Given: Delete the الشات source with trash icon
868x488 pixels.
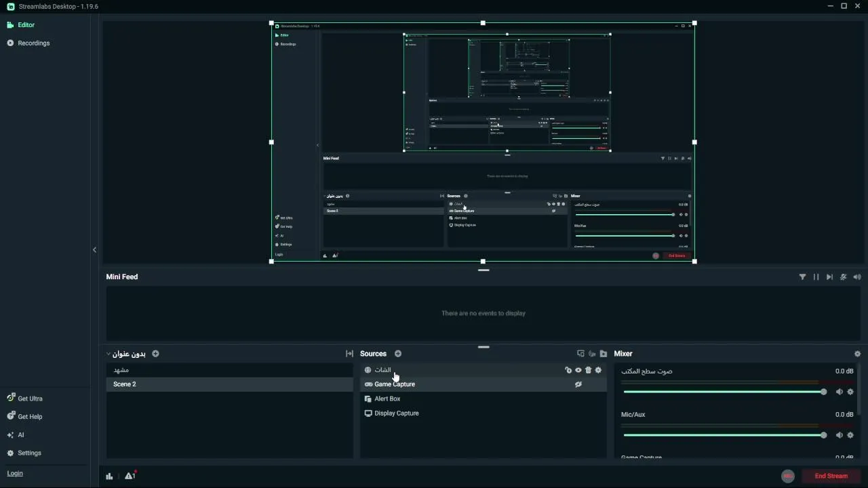Looking at the screenshot, I should (x=588, y=370).
